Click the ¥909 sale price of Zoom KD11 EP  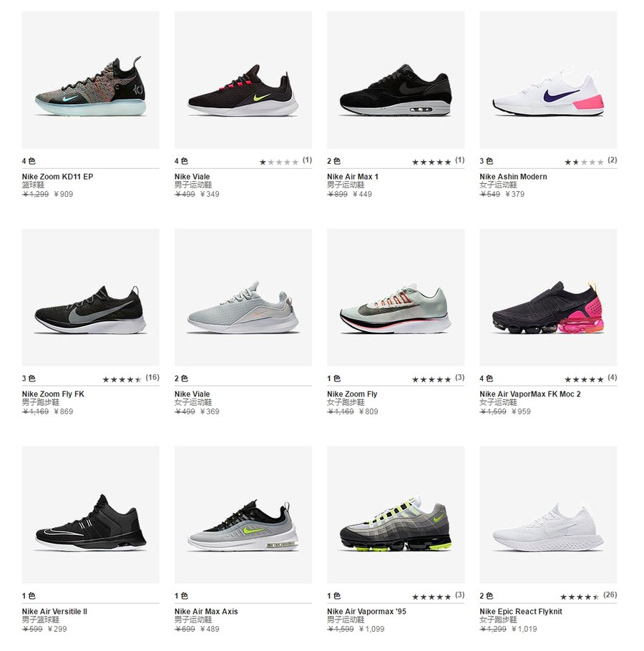point(64,195)
